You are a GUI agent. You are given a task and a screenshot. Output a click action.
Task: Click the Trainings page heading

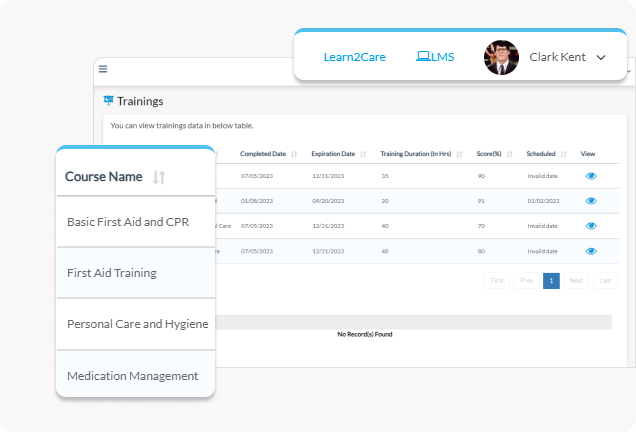[140, 101]
